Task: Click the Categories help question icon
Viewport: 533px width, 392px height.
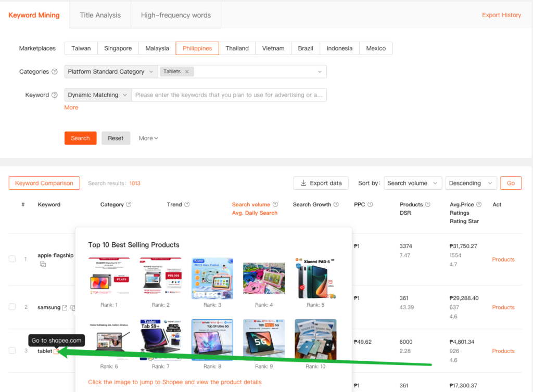Action: point(55,72)
